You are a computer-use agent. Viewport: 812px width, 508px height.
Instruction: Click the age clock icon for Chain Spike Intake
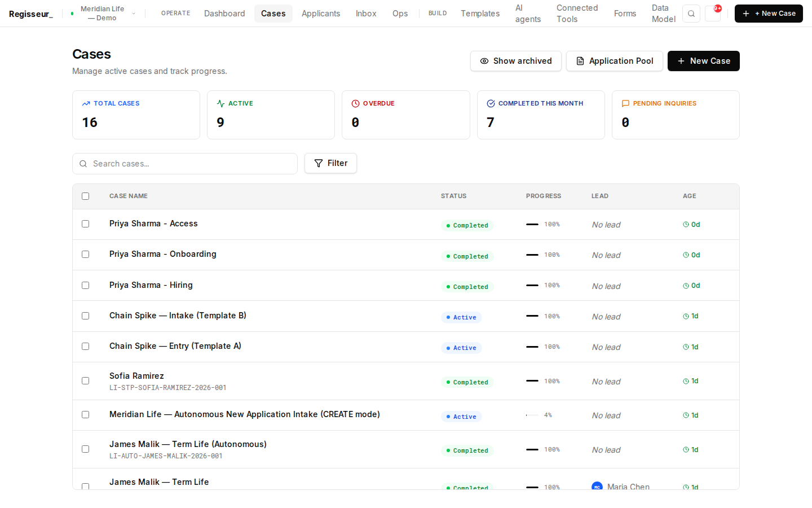(686, 316)
